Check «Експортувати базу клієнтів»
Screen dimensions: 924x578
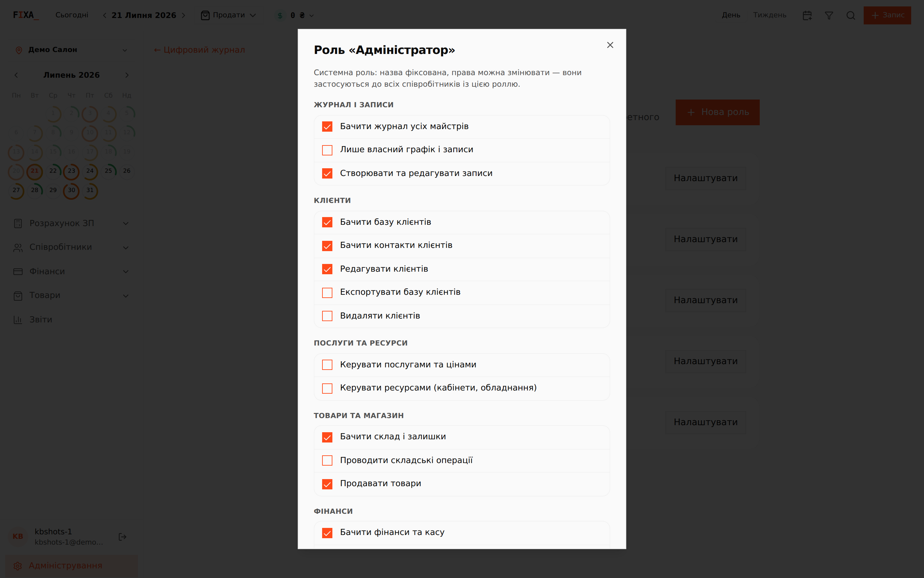(x=327, y=293)
